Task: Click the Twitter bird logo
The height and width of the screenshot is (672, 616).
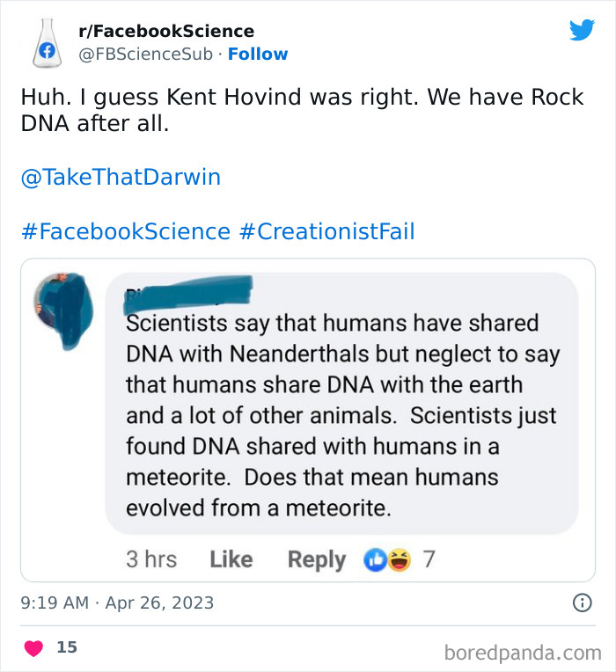Action: point(582,30)
